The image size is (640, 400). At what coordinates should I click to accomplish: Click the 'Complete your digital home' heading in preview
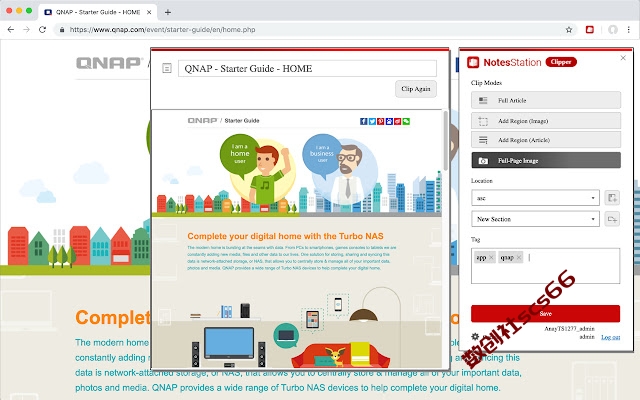[285, 236]
